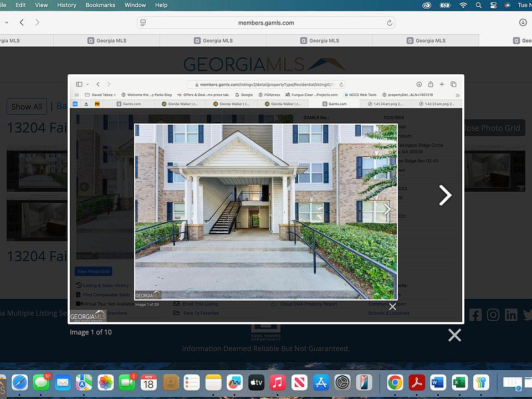Open the History menu

point(66,5)
